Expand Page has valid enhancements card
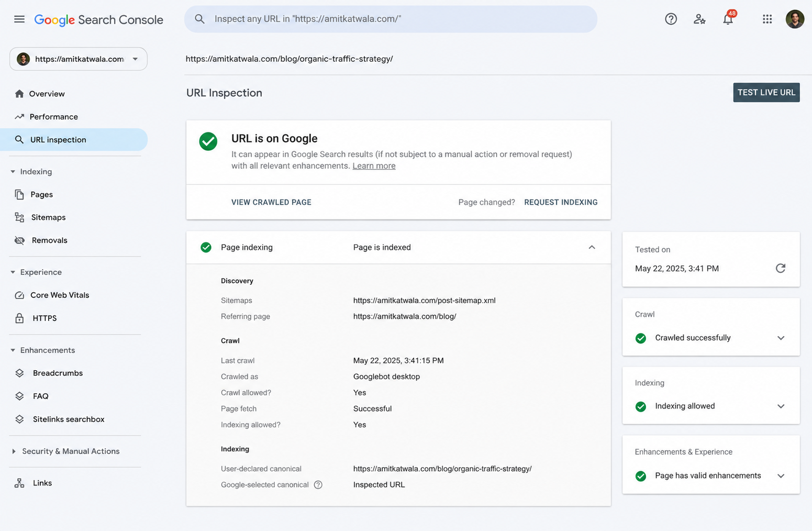The height and width of the screenshot is (531, 812). tap(781, 476)
